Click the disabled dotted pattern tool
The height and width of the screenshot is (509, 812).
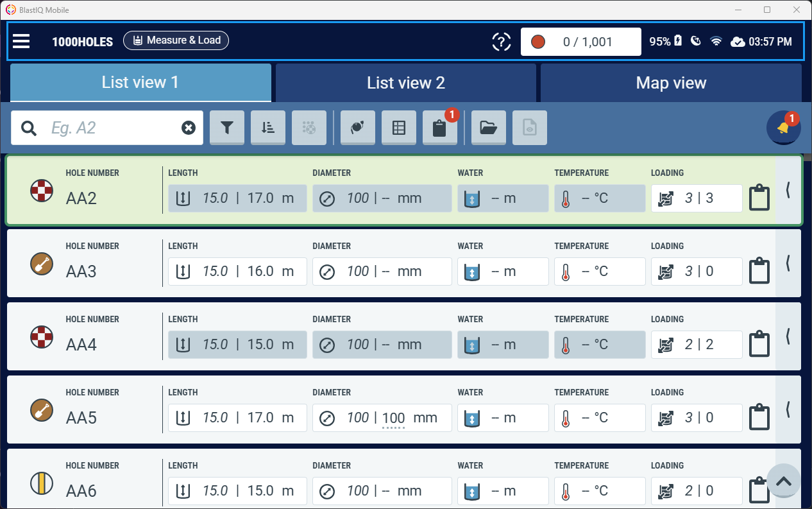click(309, 128)
